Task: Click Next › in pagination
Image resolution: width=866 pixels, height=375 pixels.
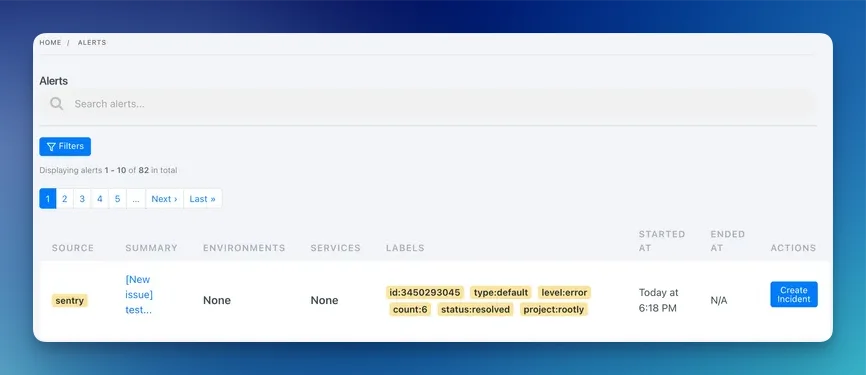Action: 165,199
